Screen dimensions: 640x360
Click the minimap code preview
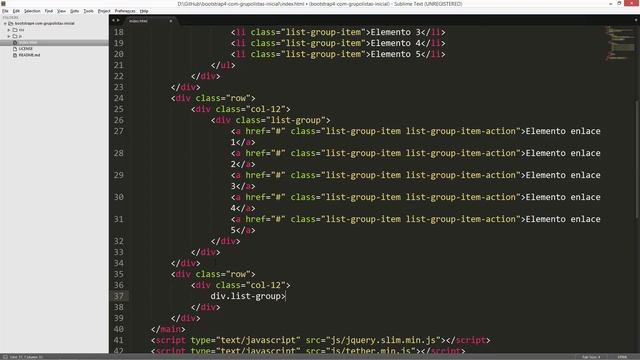[x=619, y=43]
